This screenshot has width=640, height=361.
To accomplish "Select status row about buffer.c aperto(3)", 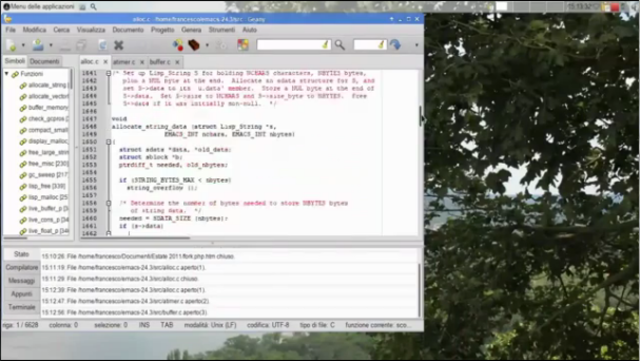I will point(229,312).
